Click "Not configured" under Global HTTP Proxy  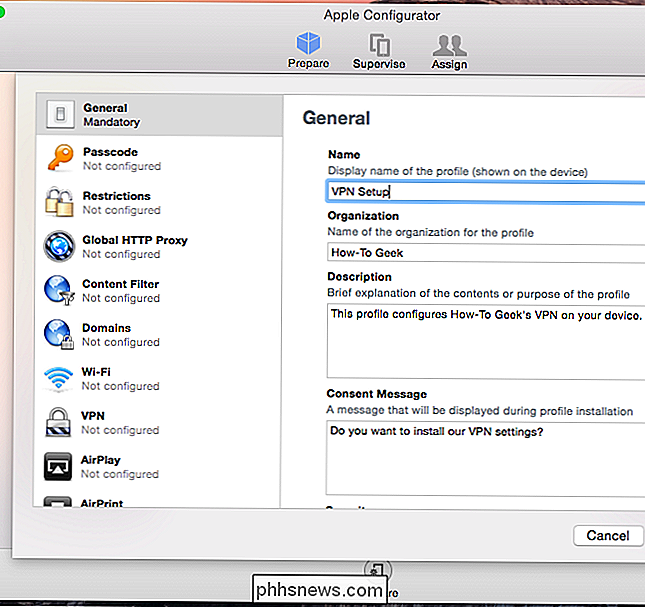pos(121,255)
